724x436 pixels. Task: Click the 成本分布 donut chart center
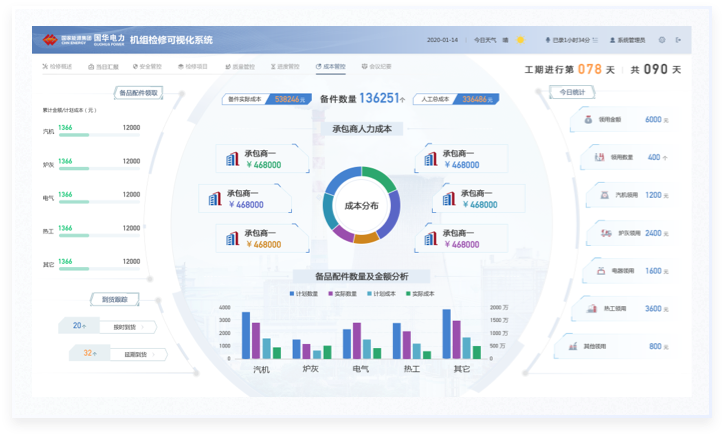(361, 205)
